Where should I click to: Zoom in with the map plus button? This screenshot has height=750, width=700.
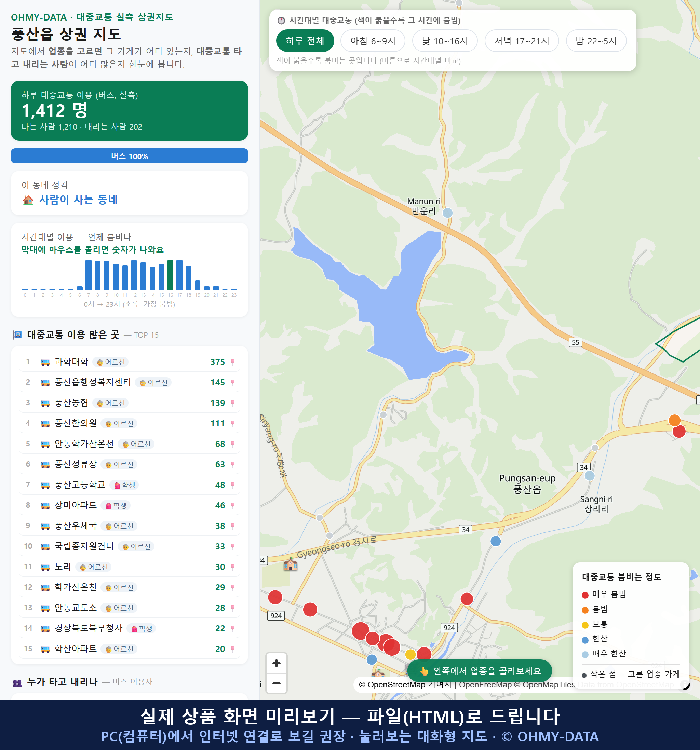click(276, 663)
